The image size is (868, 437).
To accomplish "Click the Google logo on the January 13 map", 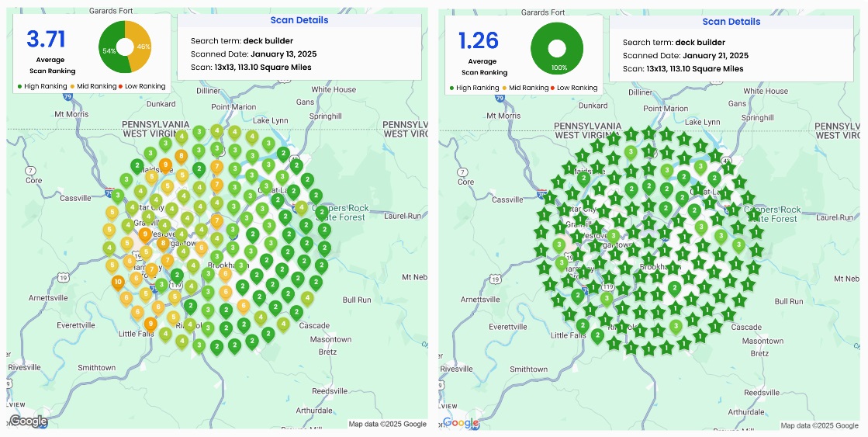I will pos(28,421).
